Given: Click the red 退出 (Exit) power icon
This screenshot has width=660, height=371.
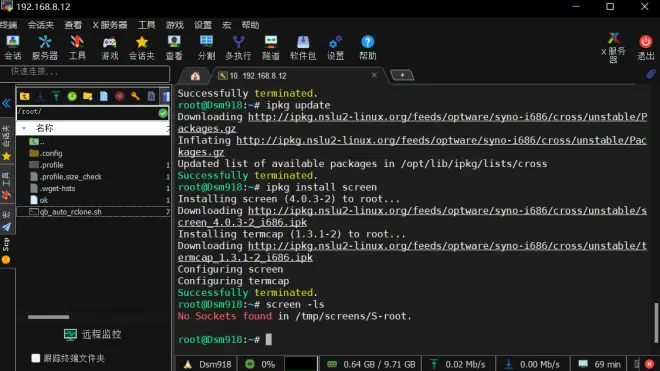Looking at the screenshot, I should click(x=646, y=47).
